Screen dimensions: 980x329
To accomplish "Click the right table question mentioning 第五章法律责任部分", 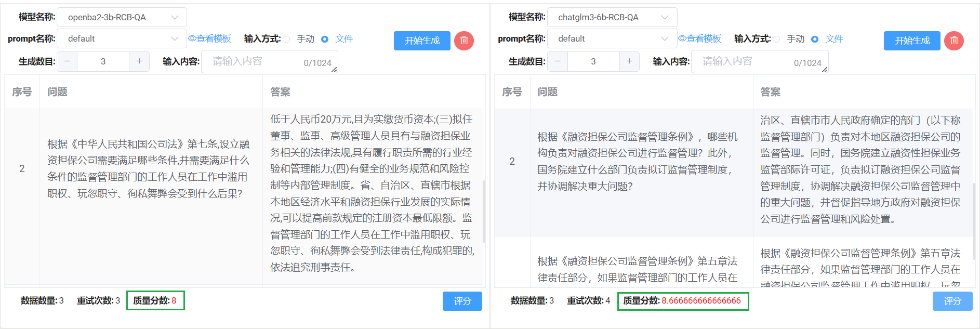I will (x=638, y=269).
